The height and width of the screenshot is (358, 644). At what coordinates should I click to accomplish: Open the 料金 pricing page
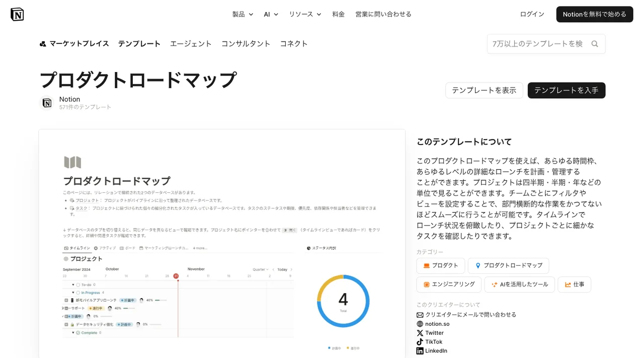pyautogui.click(x=339, y=14)
